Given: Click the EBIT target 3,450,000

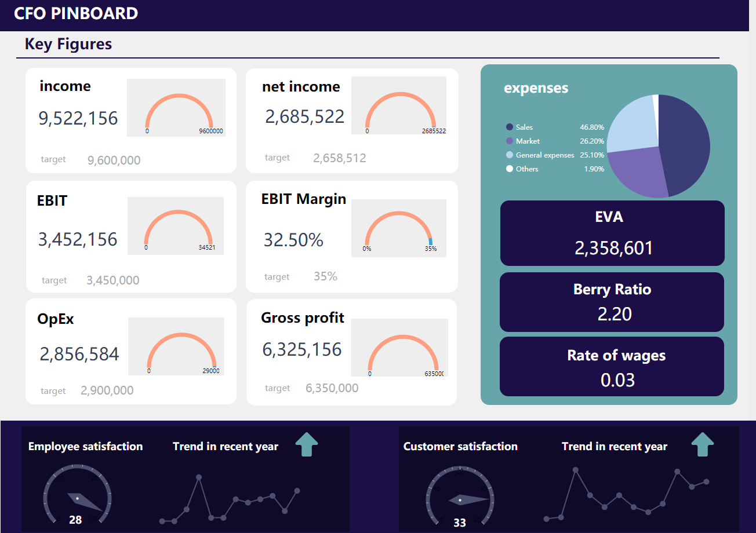Looking at the screenshot, I should [x=113, y=280].
